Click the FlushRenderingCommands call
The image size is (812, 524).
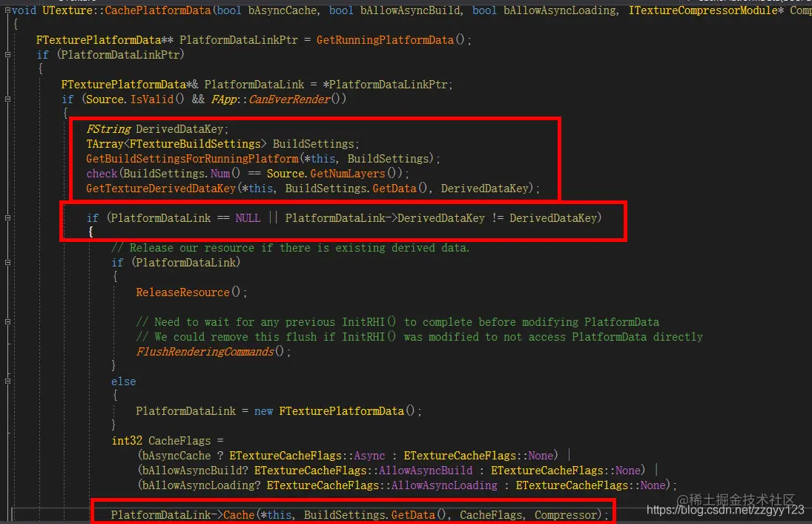point(205,352)
